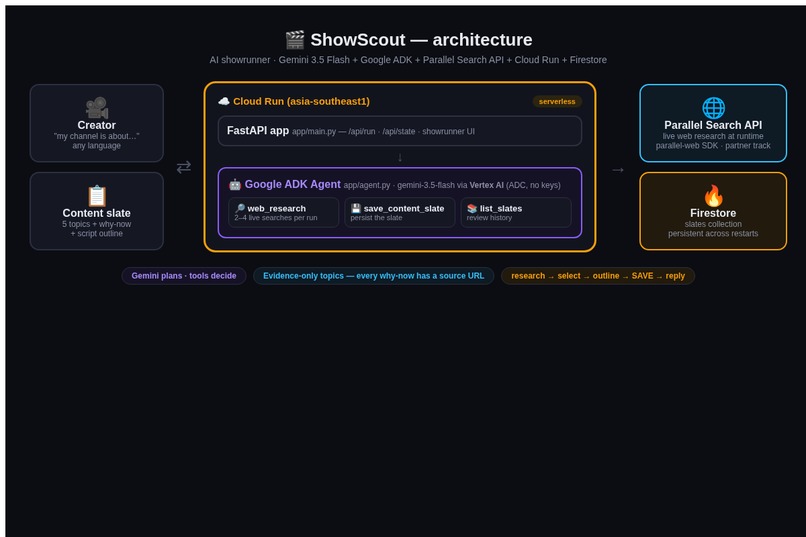The height and width of the screenshot is (537, 806).
Task: Click the 'ShowScout — architecture' title
Action: click(x=422, y=40)
